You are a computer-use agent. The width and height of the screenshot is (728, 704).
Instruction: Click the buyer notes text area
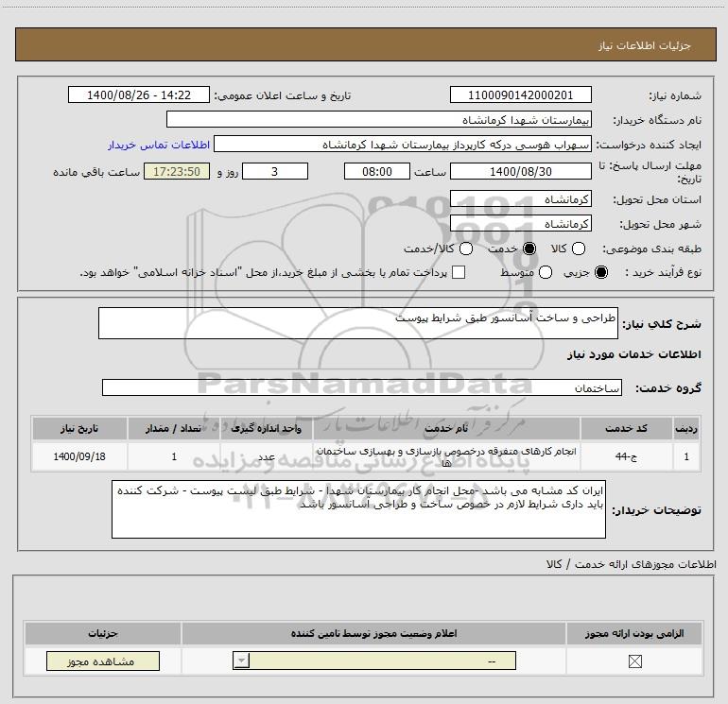[x=358, y=509]
